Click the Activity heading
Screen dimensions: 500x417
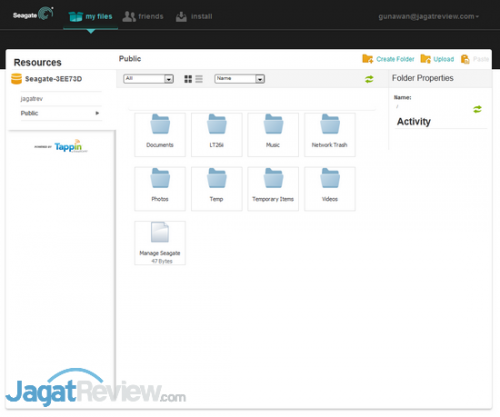(x=414, y=122)
